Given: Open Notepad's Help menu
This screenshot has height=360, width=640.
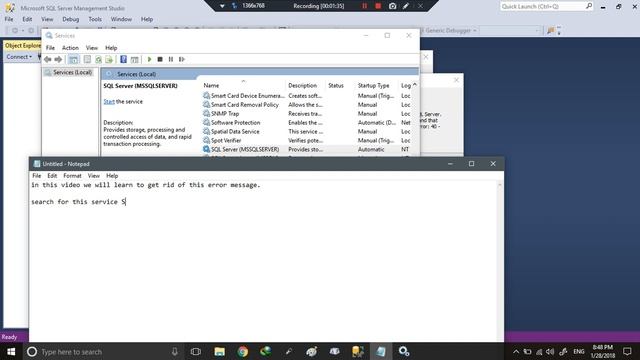Looking at the screenshot, I should pyautogui.click(x=112, y=176).
